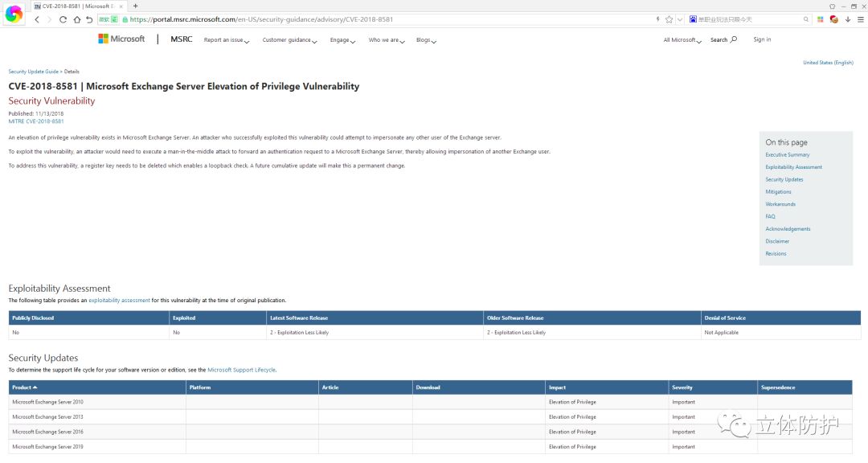Click the URL address field
The height and width of the screenshot is (463, 868).
pos(387,19)
